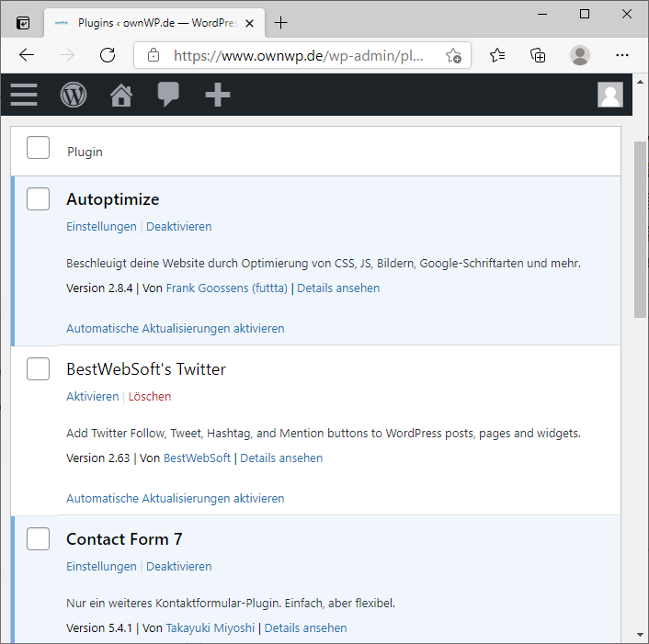
Task: Check the BestWebSoft's Twitter checkbox
Action: tap(38, 368)
